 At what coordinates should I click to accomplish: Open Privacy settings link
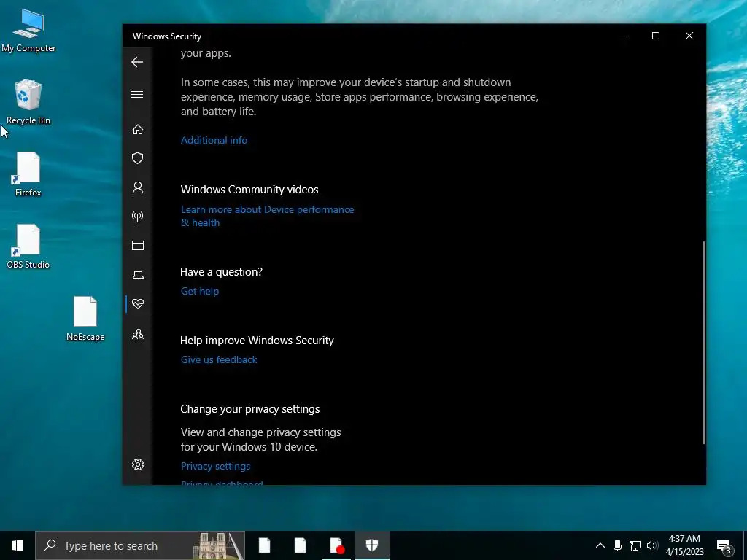click(x=215, y=466)
